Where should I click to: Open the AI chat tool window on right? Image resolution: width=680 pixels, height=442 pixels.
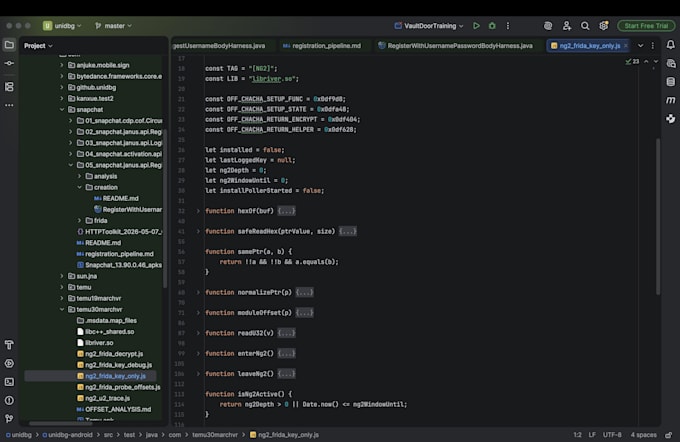(x=671, y=64)
